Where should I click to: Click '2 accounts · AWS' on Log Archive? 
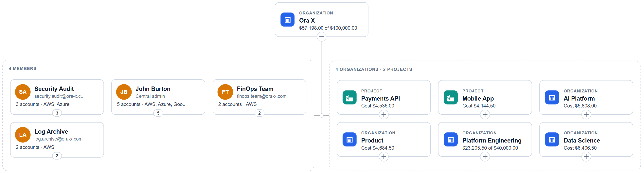(x=35, y=147)
